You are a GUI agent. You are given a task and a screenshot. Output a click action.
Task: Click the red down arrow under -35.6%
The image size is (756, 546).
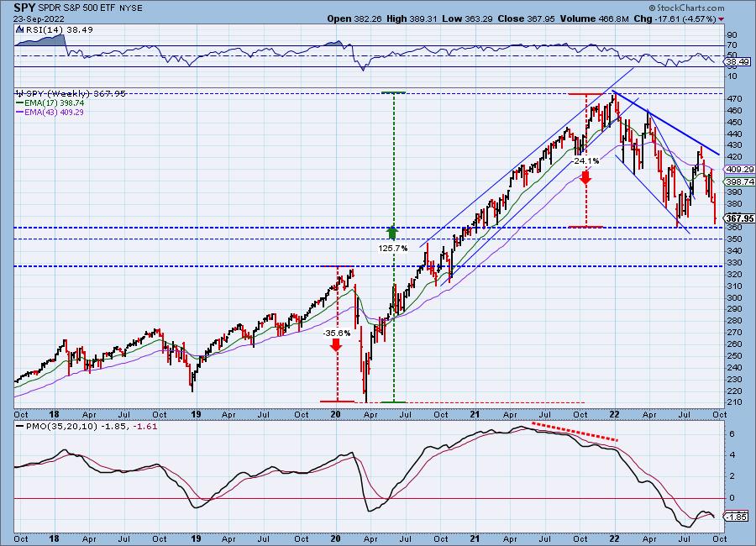click(x=336, y=344)
